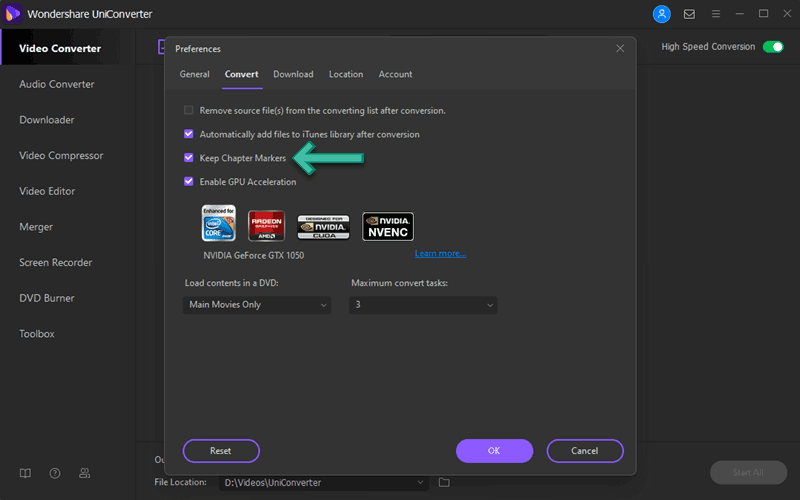Open Video Compressor in sidebar
Screen dimensions: 800x500
click(61, 156)
